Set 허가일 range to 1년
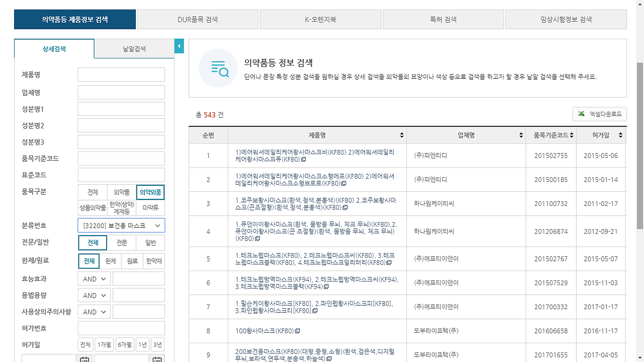 click(143, 345)
